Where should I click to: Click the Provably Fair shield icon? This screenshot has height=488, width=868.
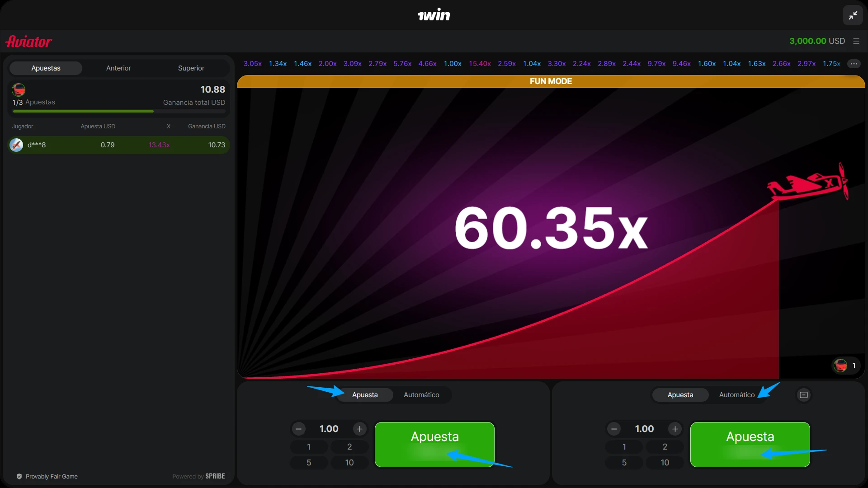(x=19, y=476)
